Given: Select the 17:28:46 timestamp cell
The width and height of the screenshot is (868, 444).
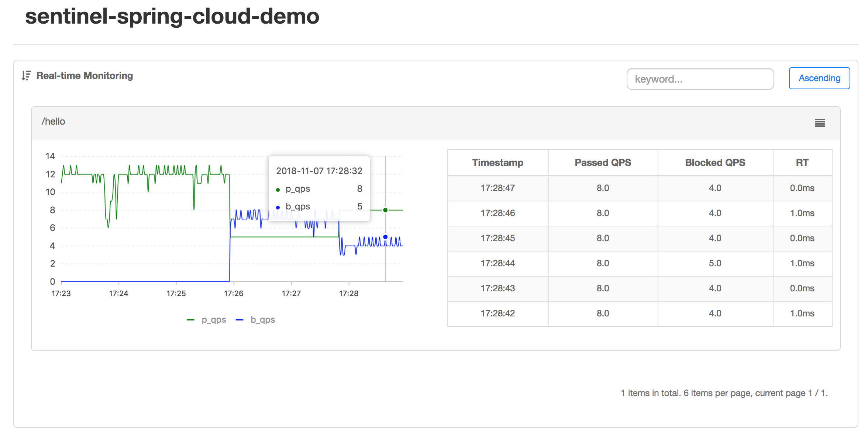Looking at the screenshot, I should 498,213.
